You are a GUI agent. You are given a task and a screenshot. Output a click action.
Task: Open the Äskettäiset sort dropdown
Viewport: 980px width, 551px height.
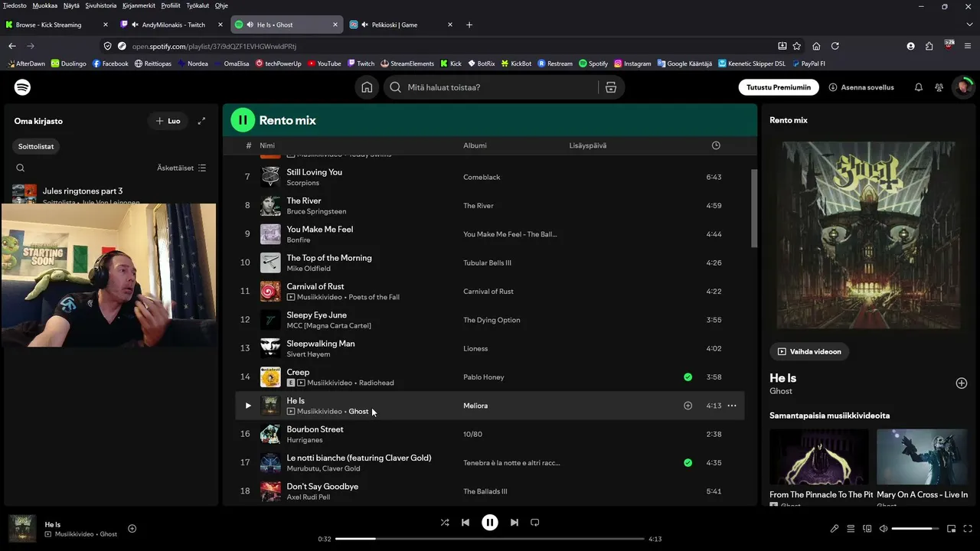(181, 168)
